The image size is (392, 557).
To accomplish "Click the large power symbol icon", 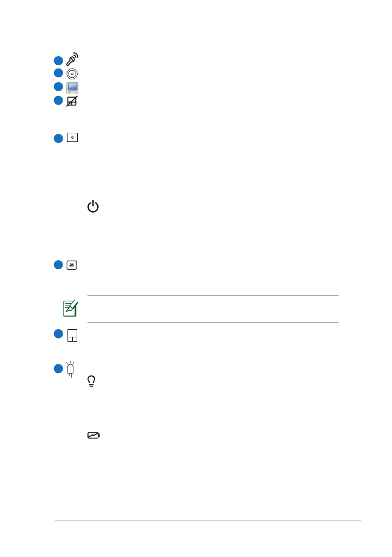I will click(x=93, y=206).
